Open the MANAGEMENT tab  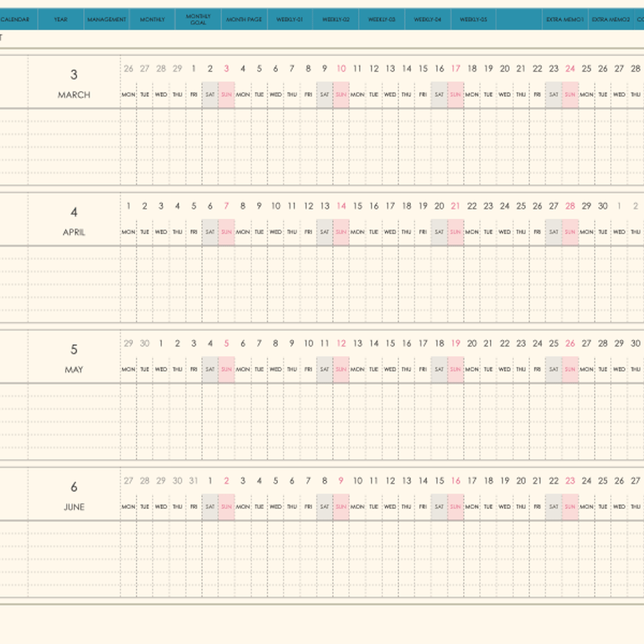coord(106,20)
